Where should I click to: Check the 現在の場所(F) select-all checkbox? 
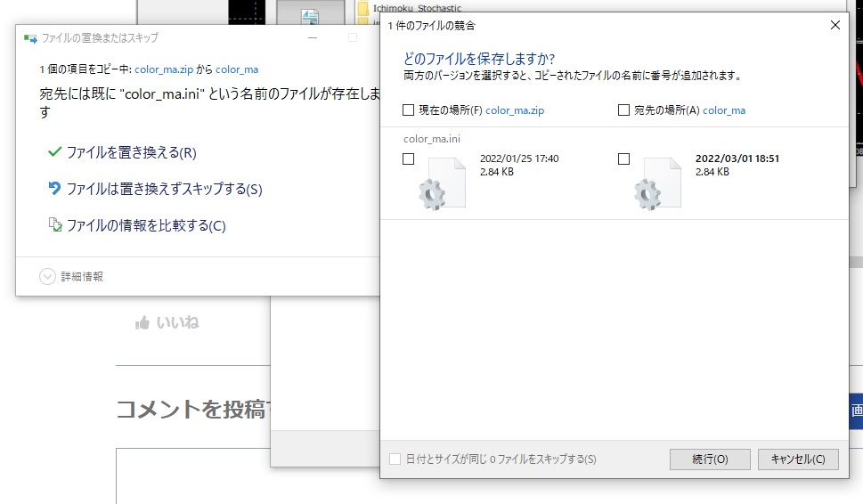[x=409, y=110]
